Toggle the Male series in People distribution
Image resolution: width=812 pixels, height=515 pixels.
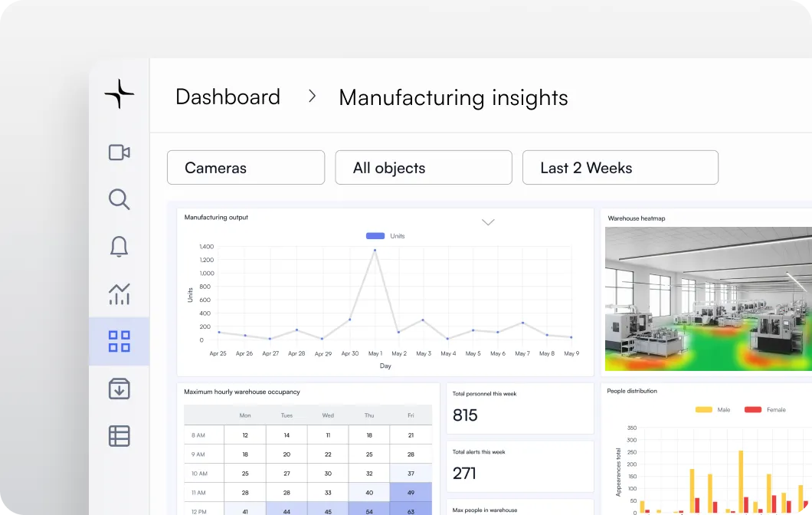(712, 409)
